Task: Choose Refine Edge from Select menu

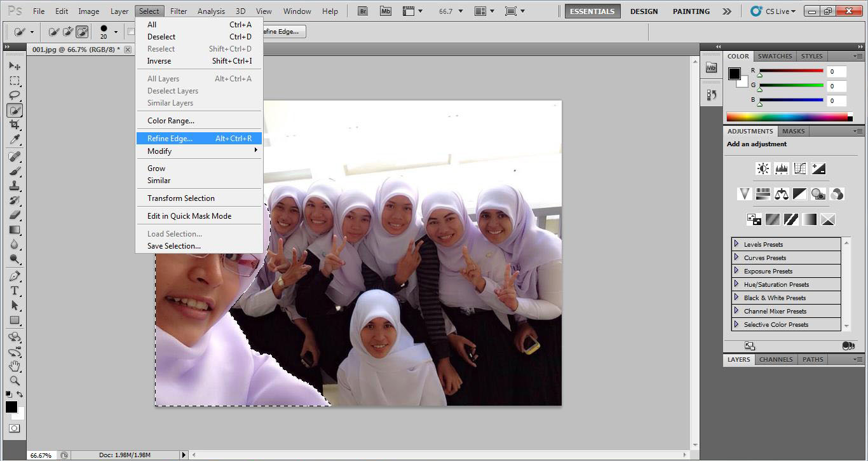Action: (x=170, y=139)
